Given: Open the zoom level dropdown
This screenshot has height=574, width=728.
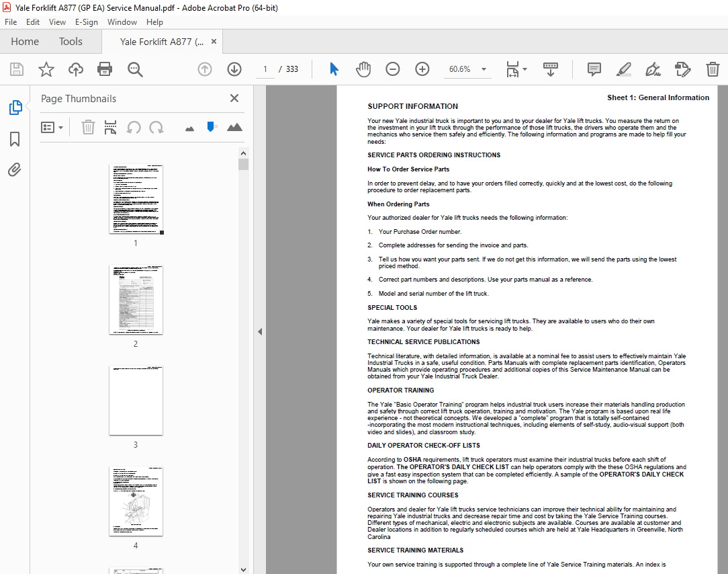Looking at the screenshot, I should (x=484, y=69).
